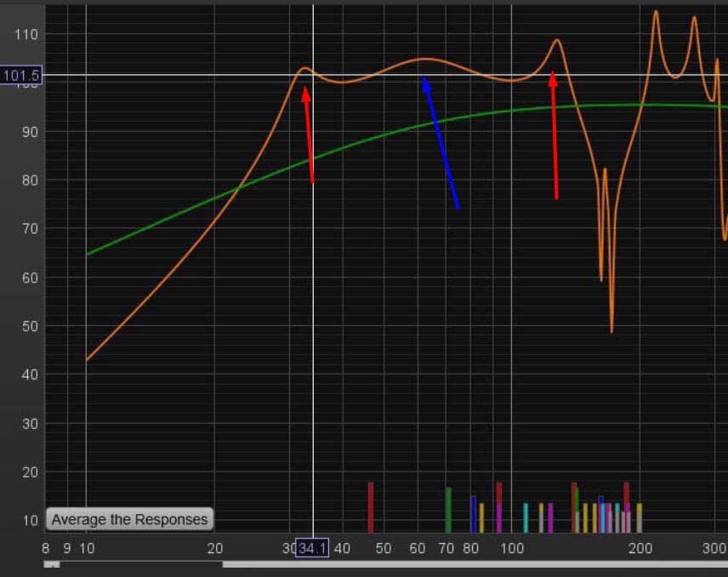The width and height of the screenshot is (728, 577).
Task: Click the blue marker bar near 80 Hz
Action: pos(474,514)
